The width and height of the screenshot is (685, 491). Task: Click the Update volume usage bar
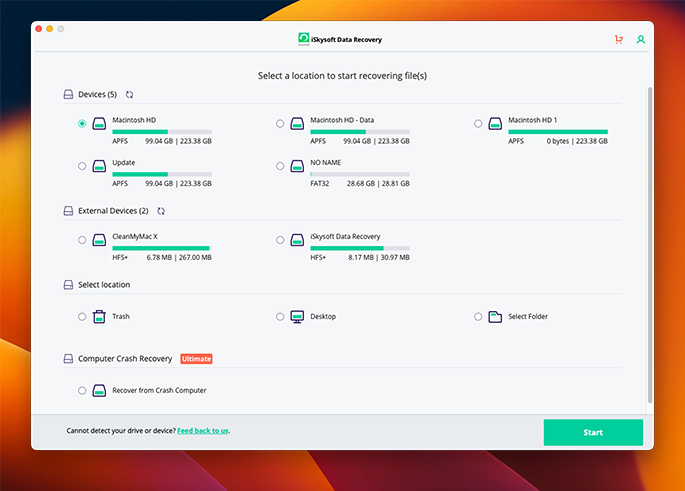pos(162,174)
